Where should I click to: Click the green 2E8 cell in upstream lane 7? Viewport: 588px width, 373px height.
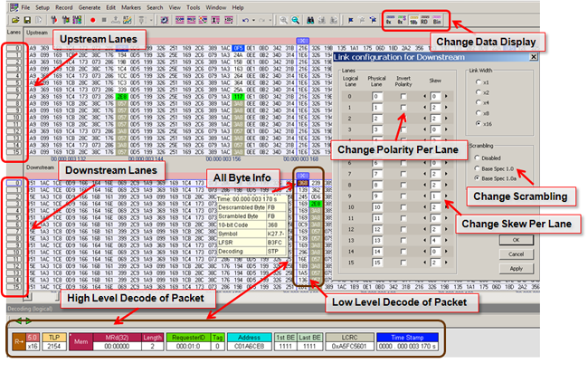tap(122, 97)
